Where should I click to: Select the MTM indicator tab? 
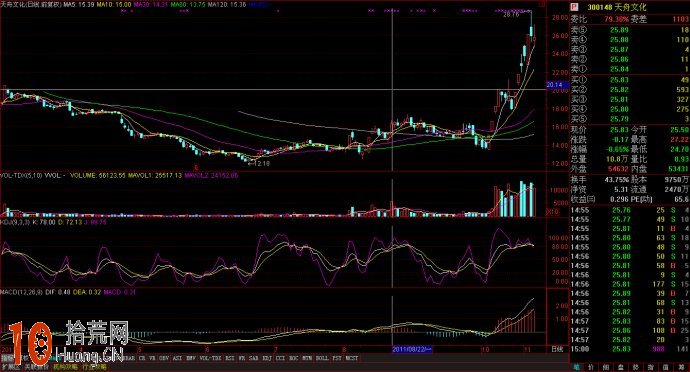(307, 358)
